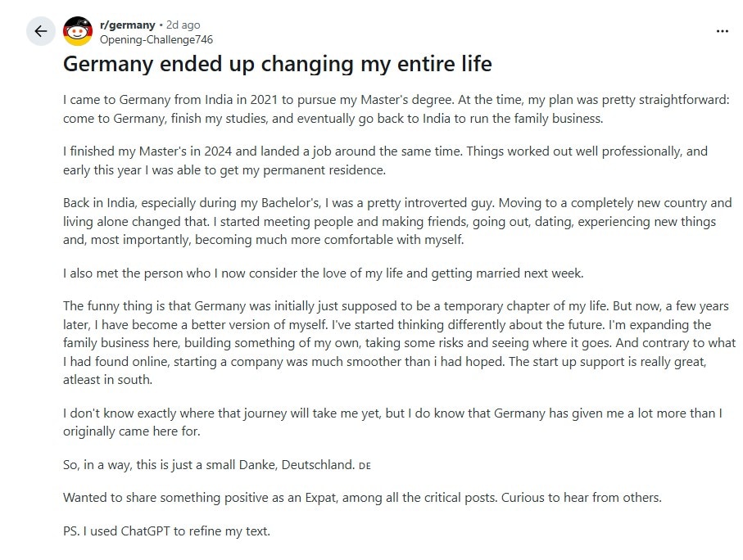This screenshot has width=743, height=560.
Task: Click the phrase atleast in south
Action: point(107,380)
